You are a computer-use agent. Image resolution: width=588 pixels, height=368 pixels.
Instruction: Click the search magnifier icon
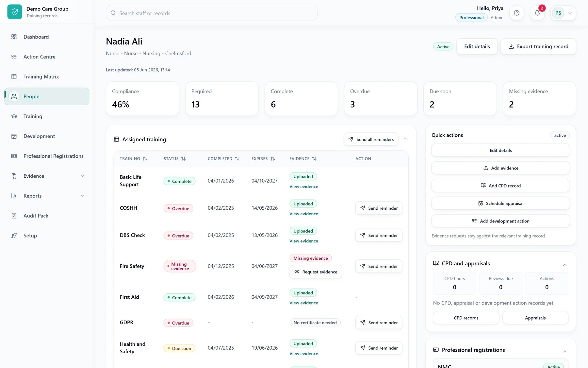pyautogui.click(x=113, y=13)
